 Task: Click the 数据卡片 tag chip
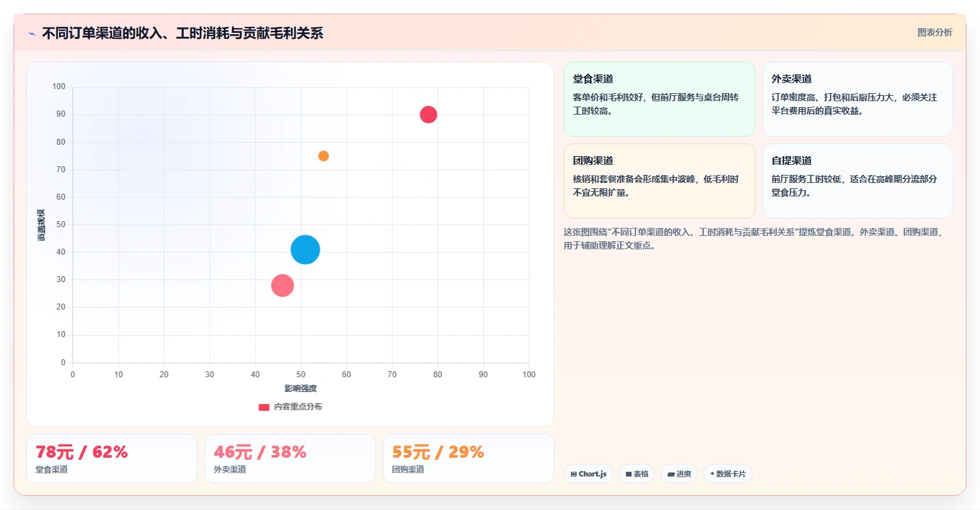tap(728, 474)
